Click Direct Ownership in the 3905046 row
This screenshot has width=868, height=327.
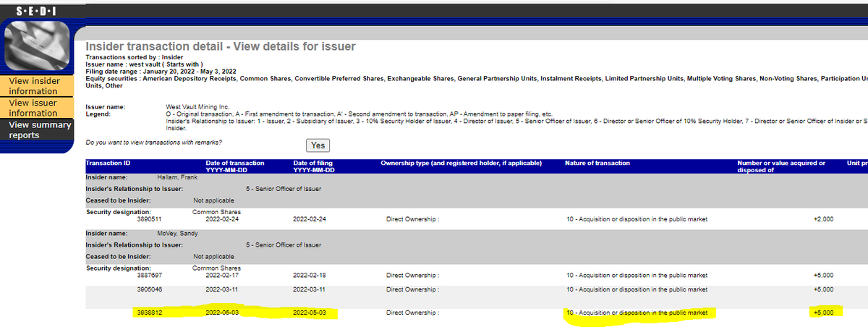pos(412,289)
